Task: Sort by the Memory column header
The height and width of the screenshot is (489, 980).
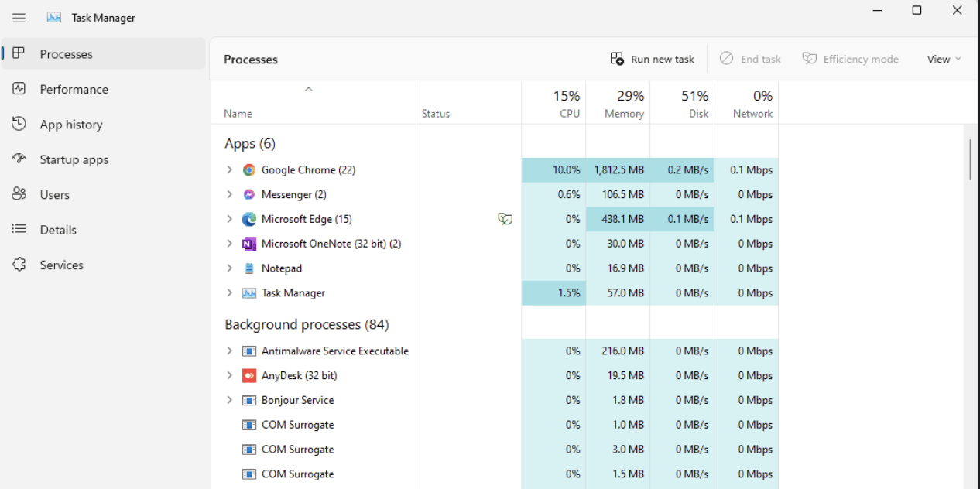Action: [x=618, y=104]
